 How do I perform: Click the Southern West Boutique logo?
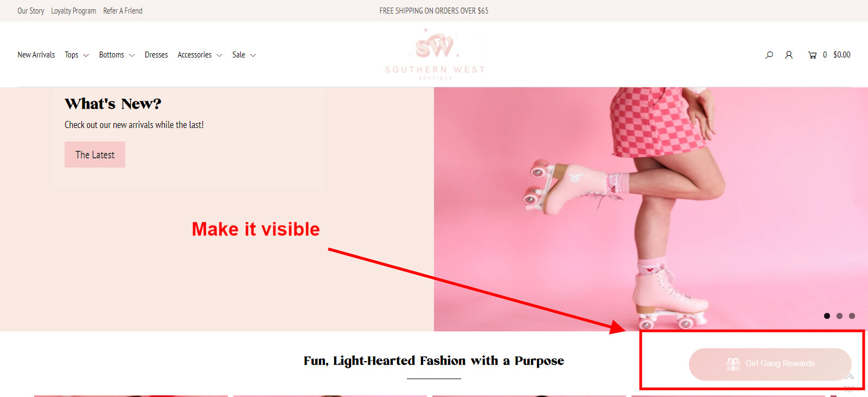(435, 54)
